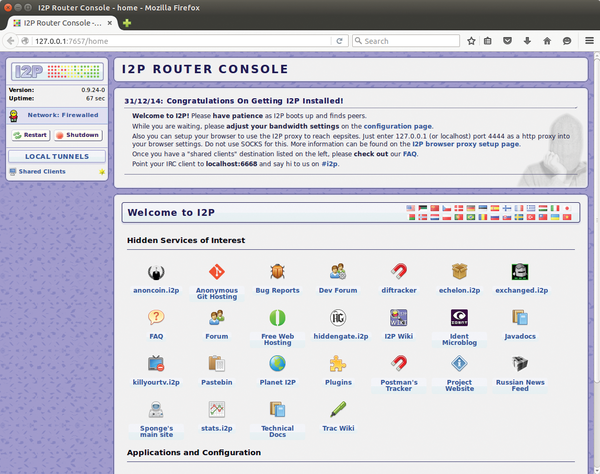Go to Firefox home page icon
Viewport: 600px width, 474px height.
(547, 41)
